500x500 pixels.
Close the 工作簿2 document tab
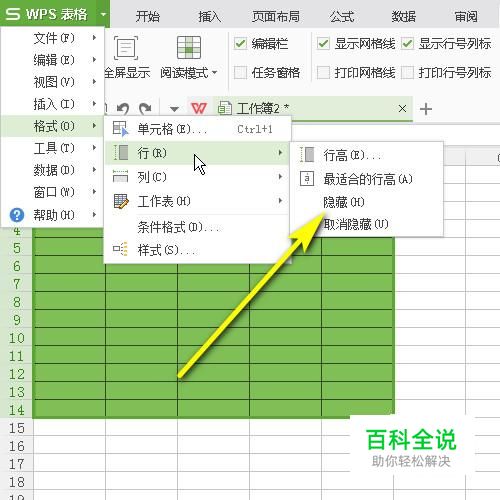(402, 108)
